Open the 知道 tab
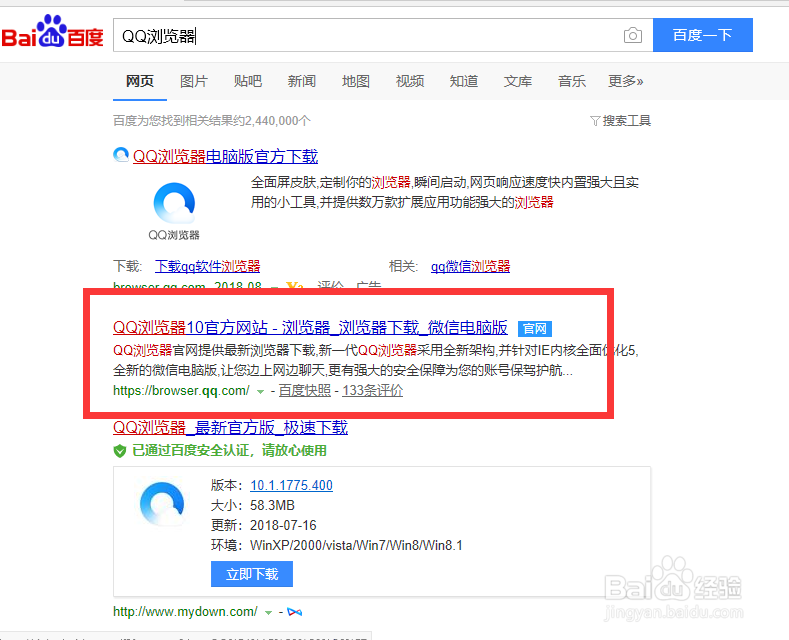The height and width of the screenshot is (640, 789). tap(463, 81)
